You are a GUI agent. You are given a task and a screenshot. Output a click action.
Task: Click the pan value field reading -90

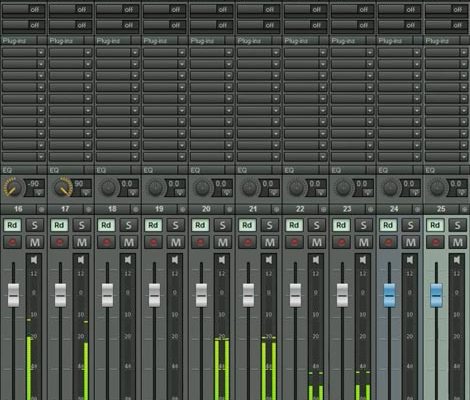coord(34,184)
